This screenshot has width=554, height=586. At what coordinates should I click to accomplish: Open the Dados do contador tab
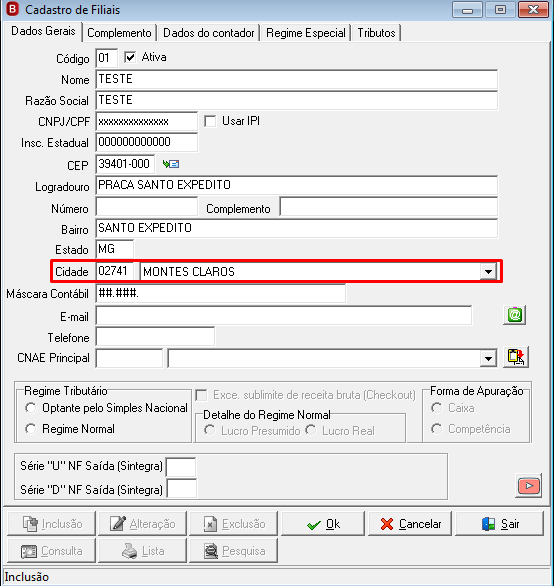[209, 33]
